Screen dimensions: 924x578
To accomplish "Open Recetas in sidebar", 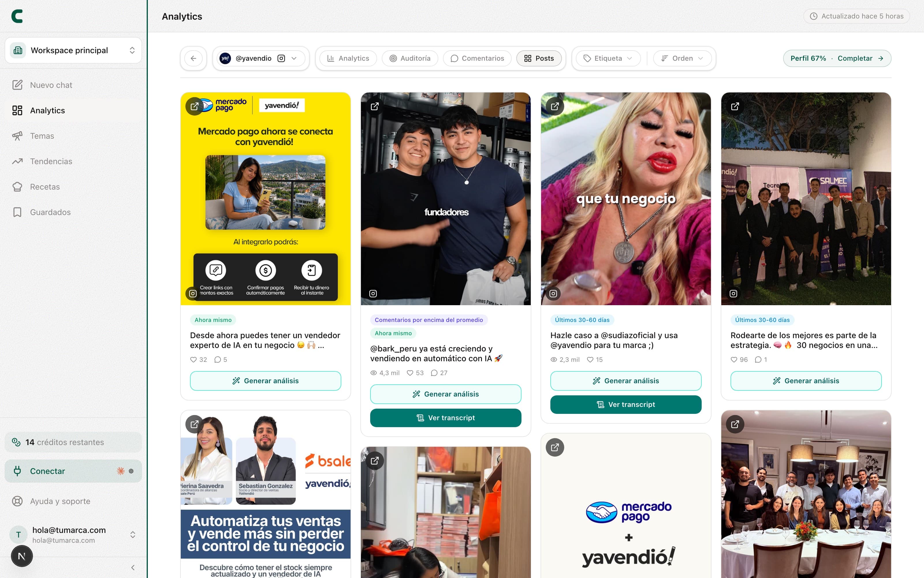I will point(73,187).
